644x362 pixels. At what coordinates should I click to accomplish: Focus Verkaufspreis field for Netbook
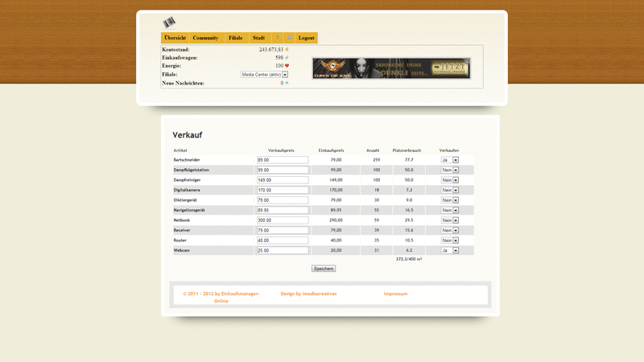click(x=283, y=220)
